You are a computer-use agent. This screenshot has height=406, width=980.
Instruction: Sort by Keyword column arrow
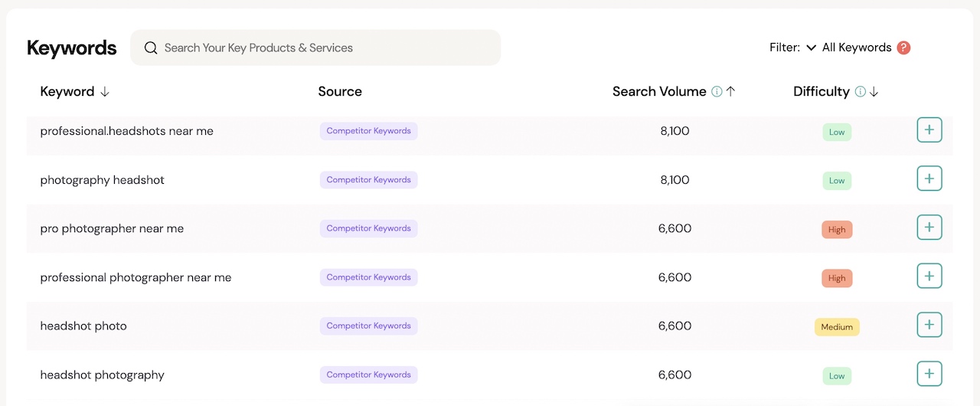click(105, 92)
